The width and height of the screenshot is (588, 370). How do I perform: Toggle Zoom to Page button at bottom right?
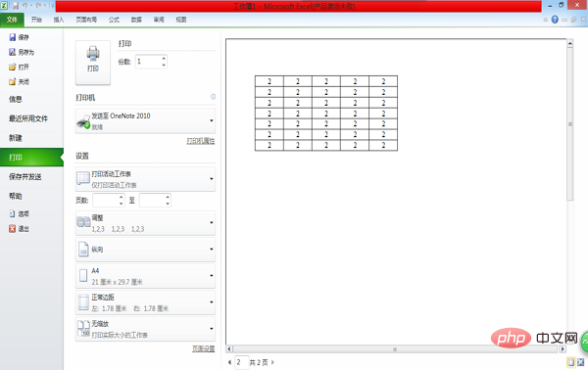(580, 362)
